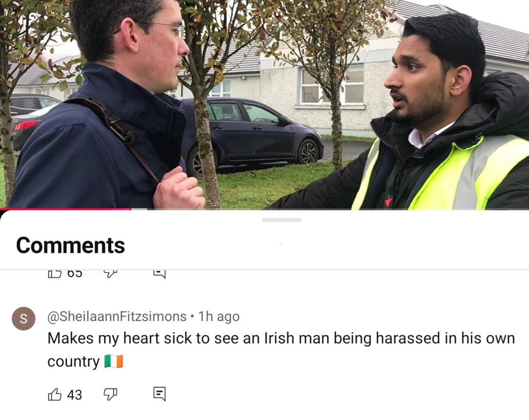This screenshot has width=529, height=420.
Task: Expand the 'Makes my heart sick' comment text
Action: (x=281, y=349)
